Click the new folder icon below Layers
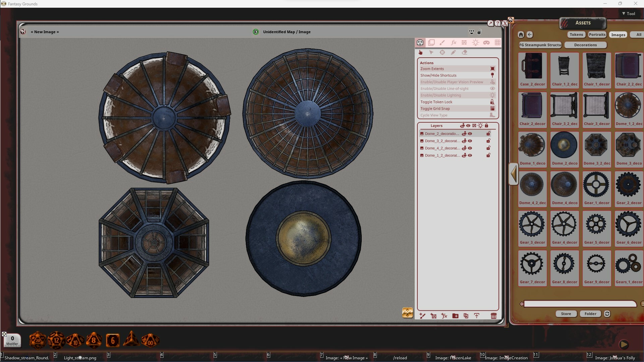Screen dimensions: 644x362 455,315
